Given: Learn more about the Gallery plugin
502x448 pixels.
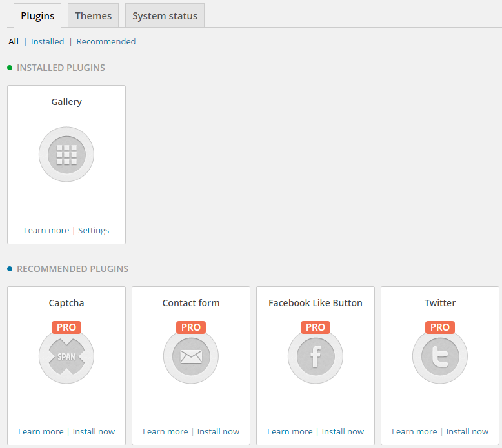Looking at the screenshot, I should (46, 231).
